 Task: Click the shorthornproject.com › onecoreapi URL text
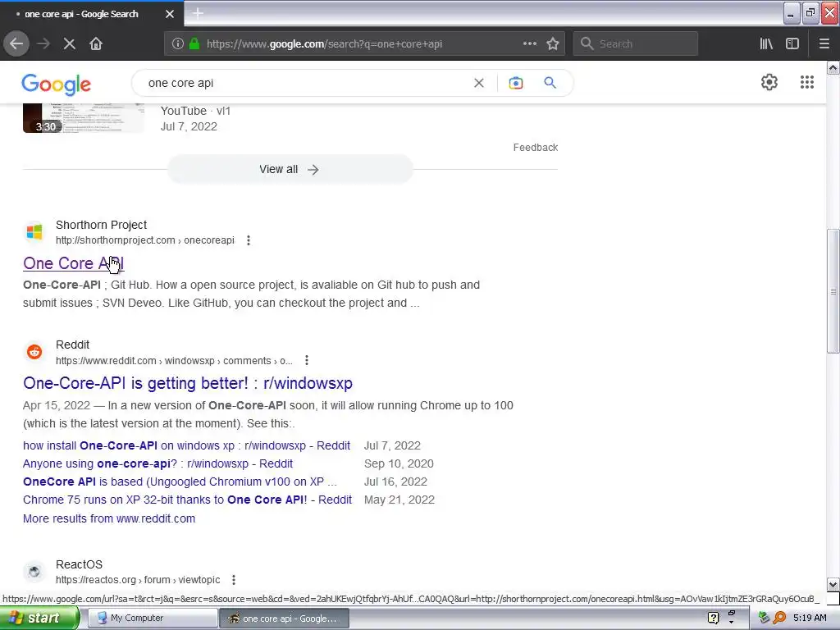144,240
